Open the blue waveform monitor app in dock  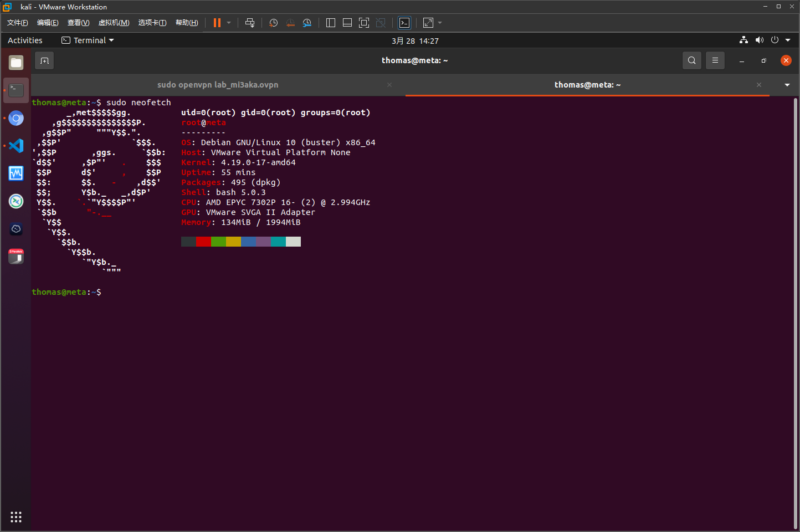16,173
